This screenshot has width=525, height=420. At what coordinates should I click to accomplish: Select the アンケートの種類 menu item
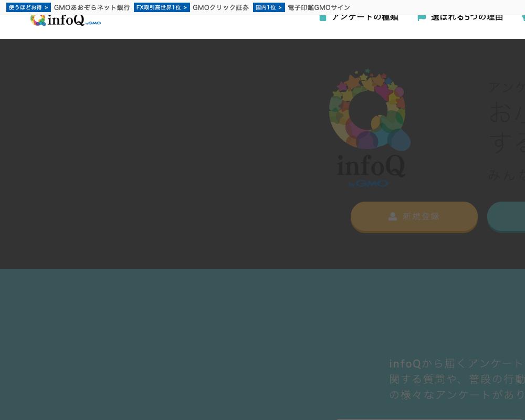[365, 16]
